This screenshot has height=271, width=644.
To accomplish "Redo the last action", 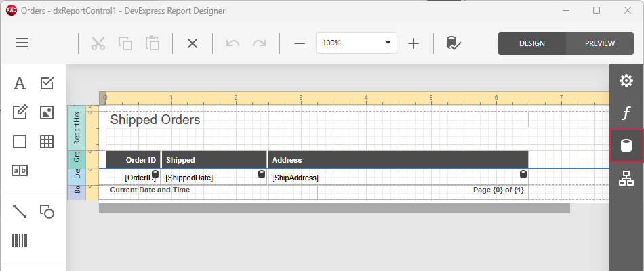I will coord(259,43).
